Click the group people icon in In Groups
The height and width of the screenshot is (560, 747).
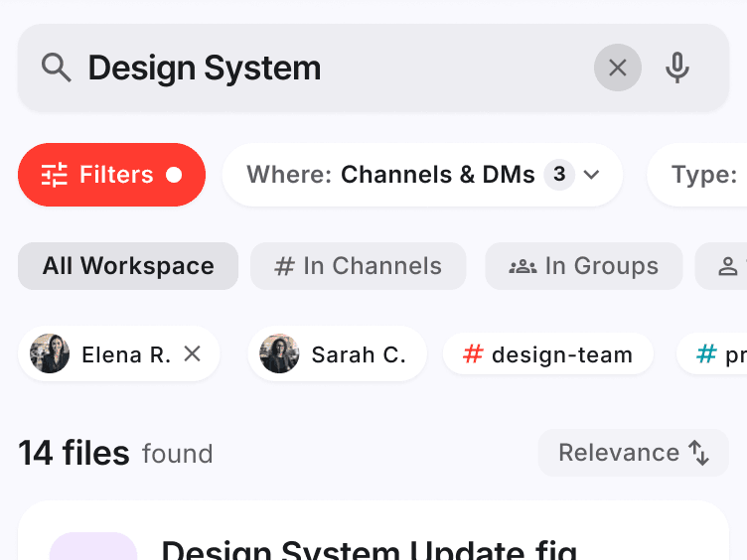coord(523,266)
